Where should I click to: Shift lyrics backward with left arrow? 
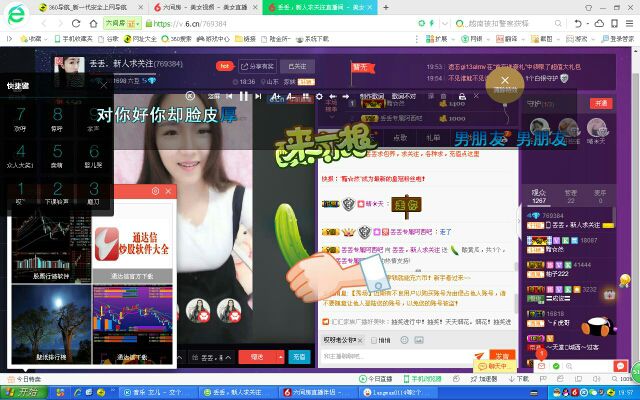(x=333, y=96)
